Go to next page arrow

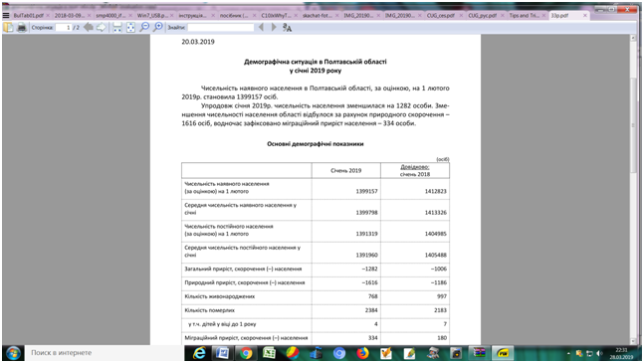tap(102, 28)
